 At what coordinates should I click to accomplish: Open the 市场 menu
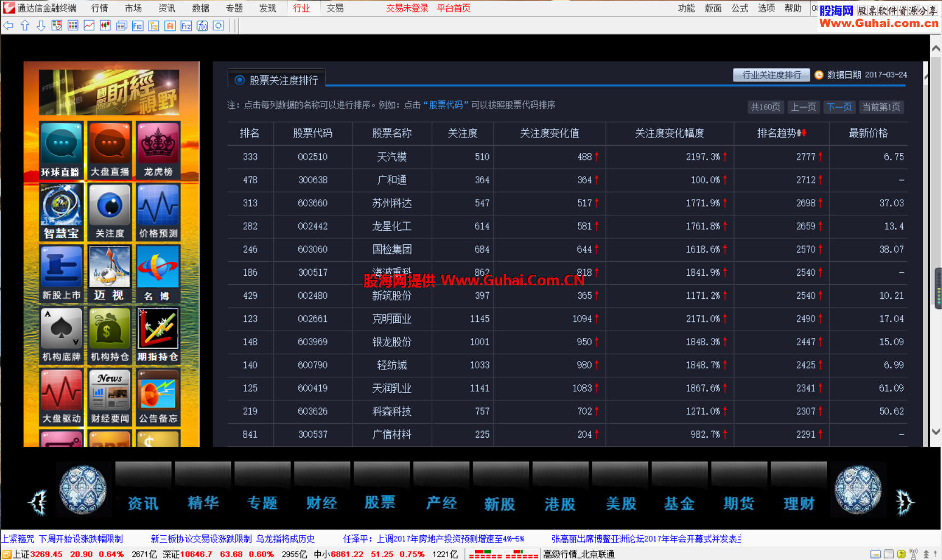133,8
